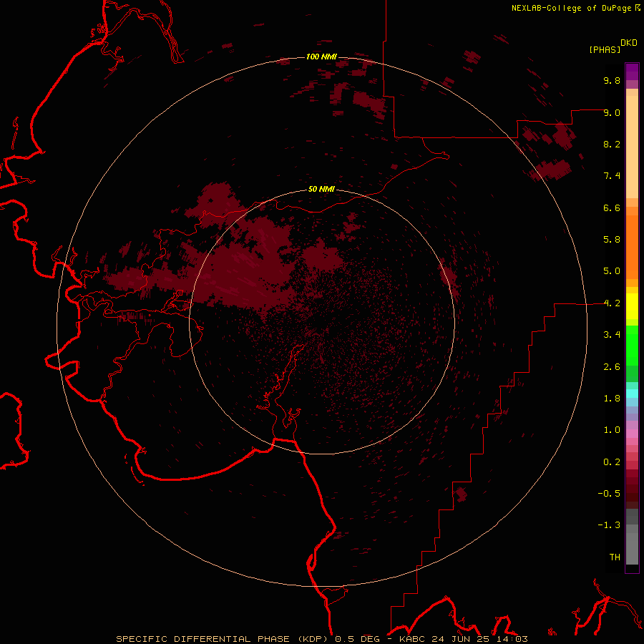The width and height of the screenshot is (644, 644).
Task: Click the 50 NMI range ring label
Action: pyautogui.click(x=321, y=189)
